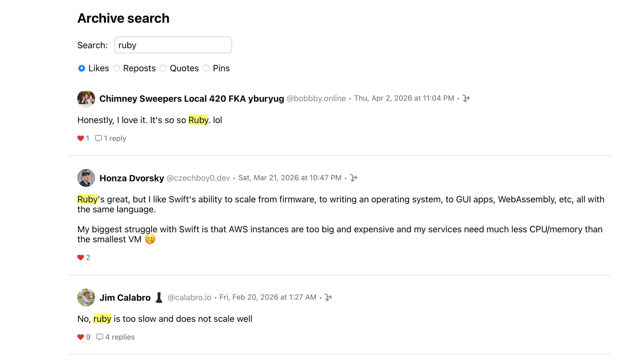Viewport: 644px width, 362px height.
Task: Open thread icon on Jim Calabro post
Action: [328, 298]
